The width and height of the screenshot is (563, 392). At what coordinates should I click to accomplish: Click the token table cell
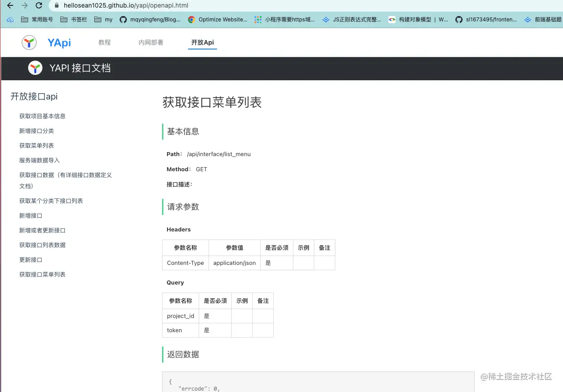(180, 330)
